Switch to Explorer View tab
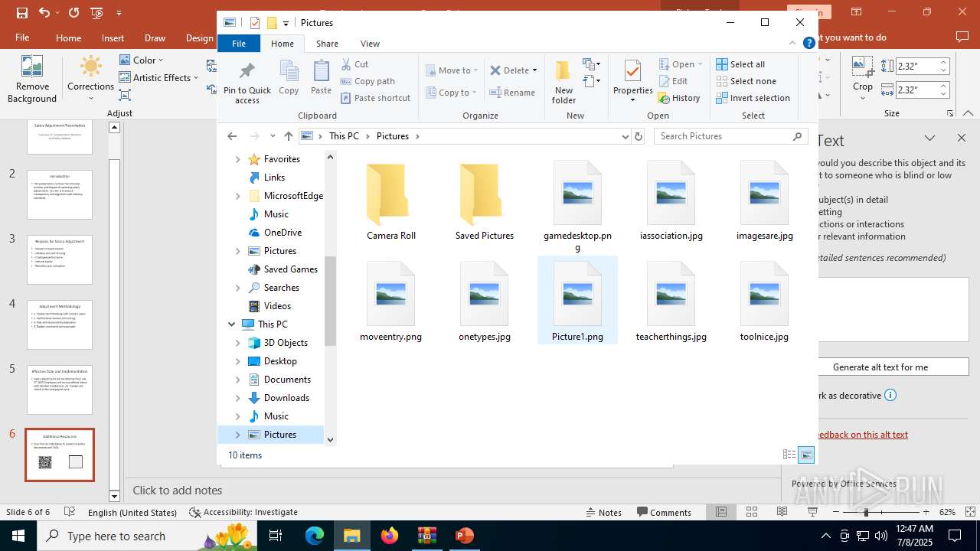Image resolution: width=980 pixels, height=551 pixels. point(370,44)
